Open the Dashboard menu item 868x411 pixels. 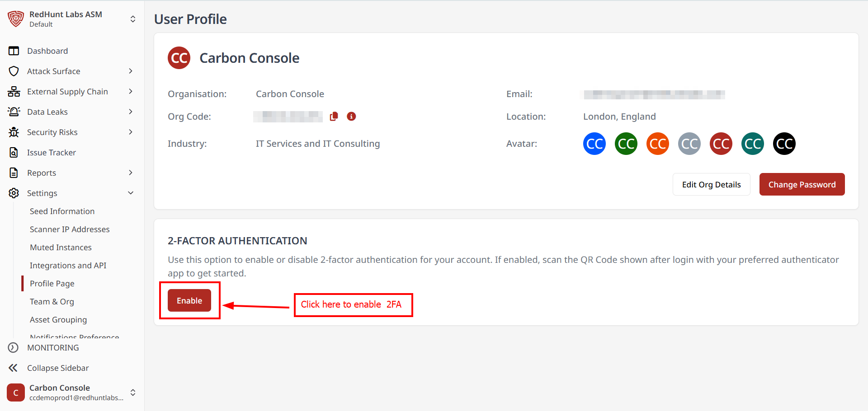click(47, 51)
